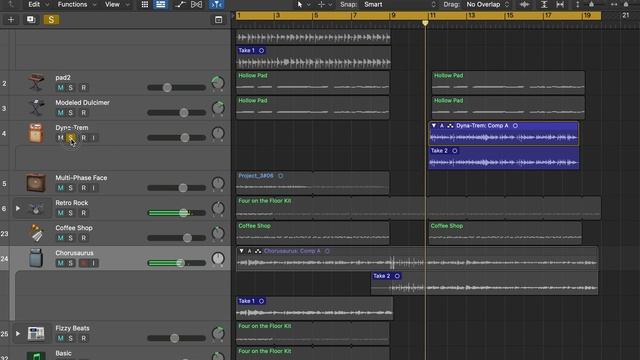
Task: Toggle the Catch playhead icon
Action: (x=216, y=4)
